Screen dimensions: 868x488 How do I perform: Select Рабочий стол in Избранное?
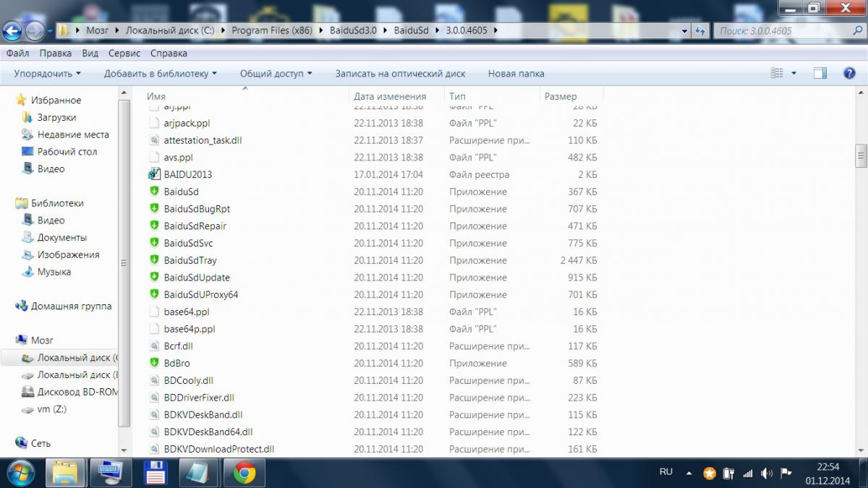click(x=67, y=152)
